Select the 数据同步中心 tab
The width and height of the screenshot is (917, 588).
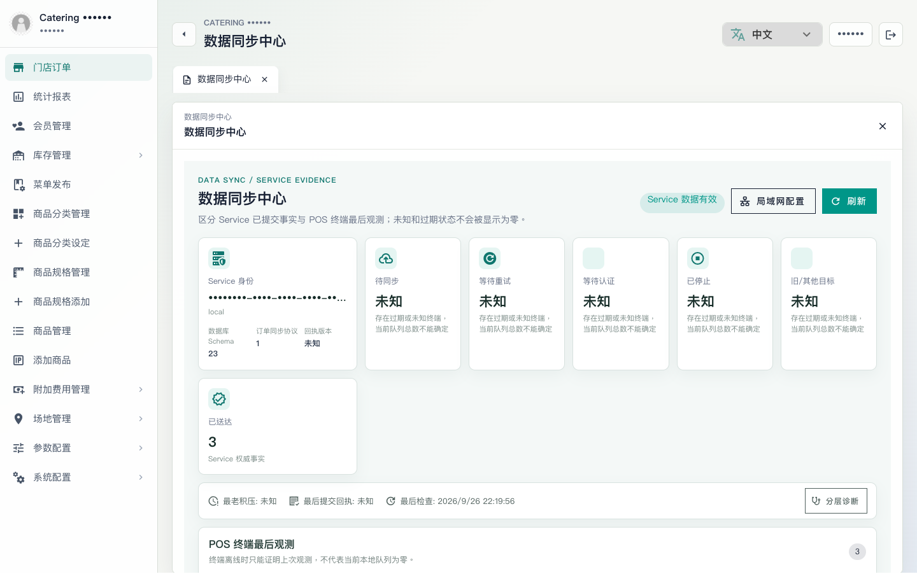click(x=224, y=80)
